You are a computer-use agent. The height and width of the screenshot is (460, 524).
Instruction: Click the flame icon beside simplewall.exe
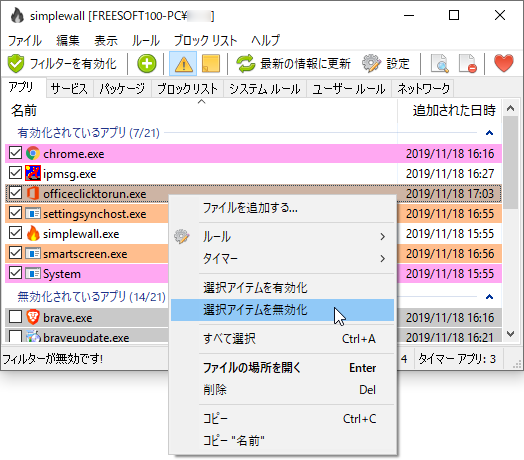pos(33,233)
